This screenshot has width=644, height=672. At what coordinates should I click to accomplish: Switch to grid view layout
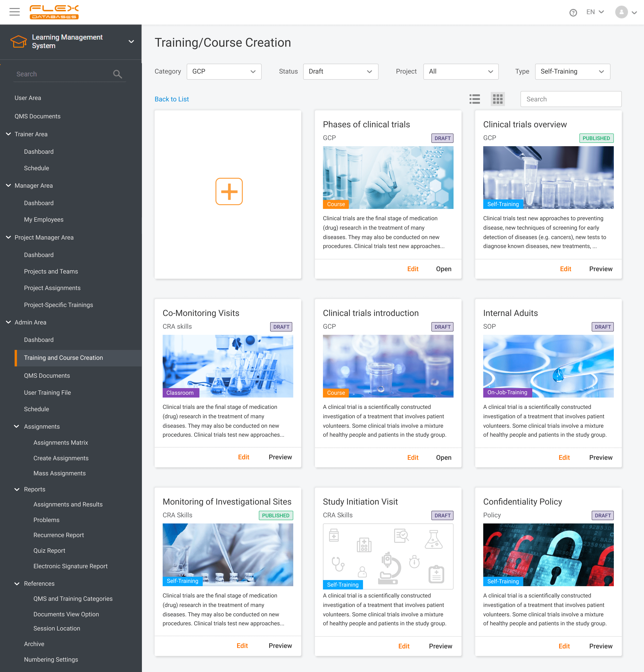[498, 99]
